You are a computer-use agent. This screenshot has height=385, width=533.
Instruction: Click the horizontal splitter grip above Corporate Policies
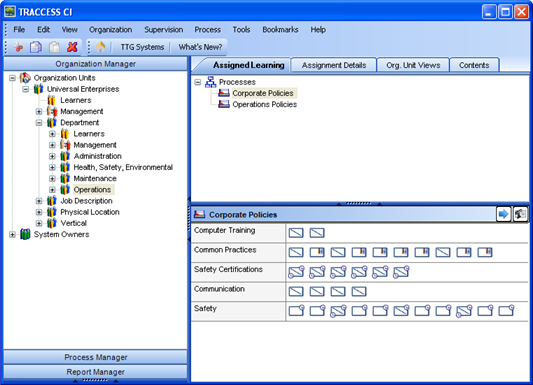pyautogui.click(x=359, y=204)
